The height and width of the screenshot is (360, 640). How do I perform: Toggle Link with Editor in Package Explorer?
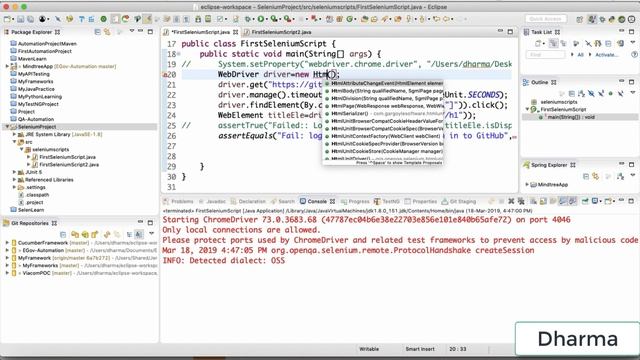click(107, 32)
